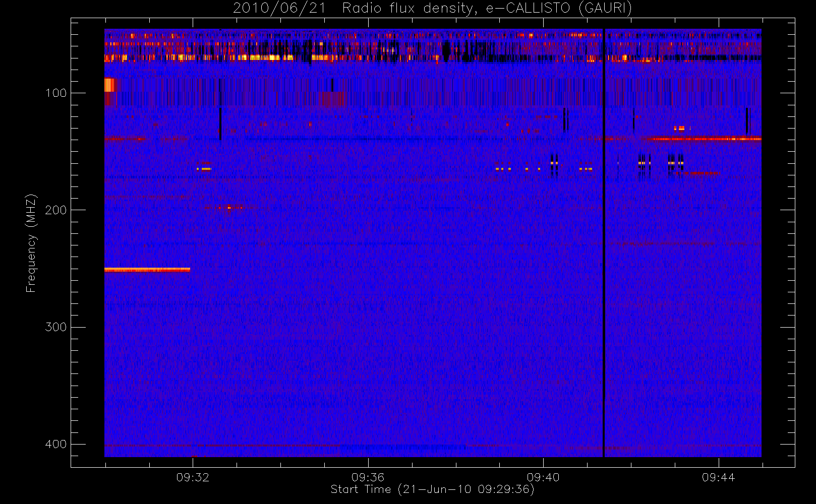
Task: Click the 'Frequency (MHZ)' axis label
Action: pyautogui.click(x=31, y=243)
